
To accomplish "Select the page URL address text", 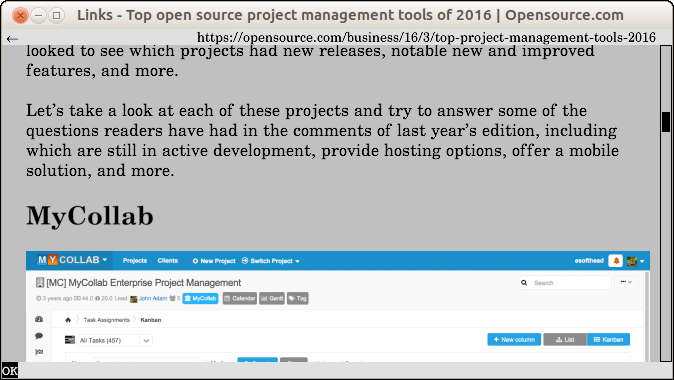I will pos(426,38).
